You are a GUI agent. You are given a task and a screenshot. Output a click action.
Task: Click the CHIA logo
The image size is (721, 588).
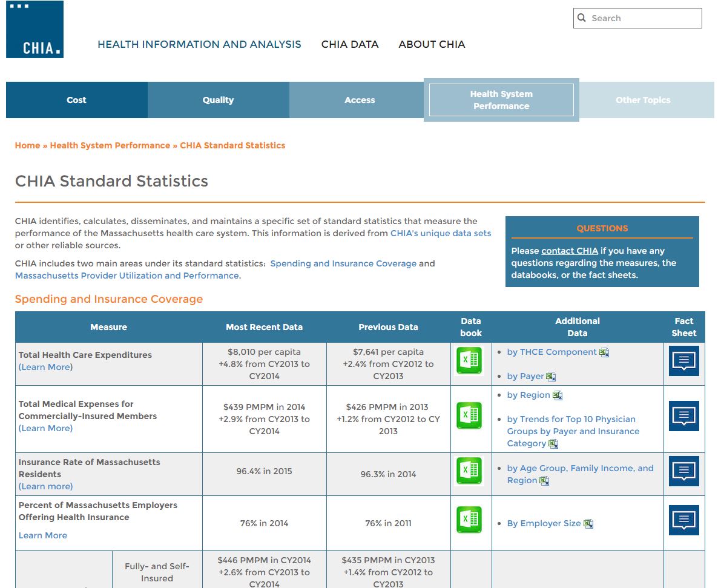(35, 30)
